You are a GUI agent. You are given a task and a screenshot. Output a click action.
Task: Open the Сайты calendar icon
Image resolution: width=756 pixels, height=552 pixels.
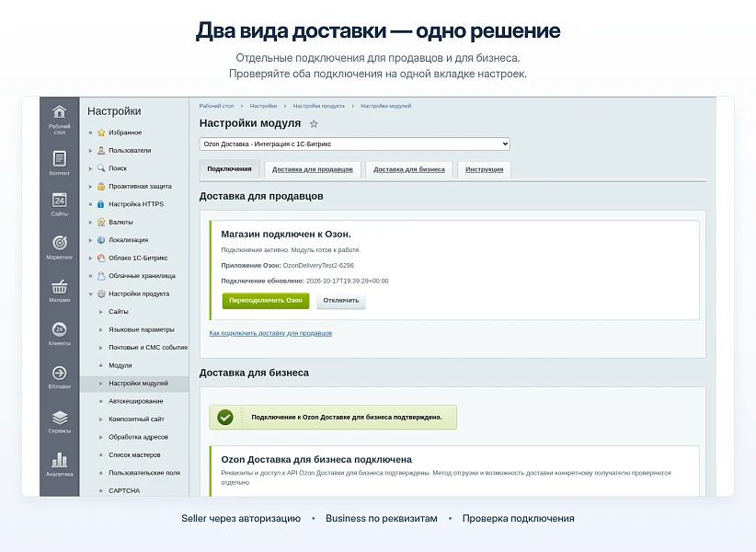coord(59,200)
